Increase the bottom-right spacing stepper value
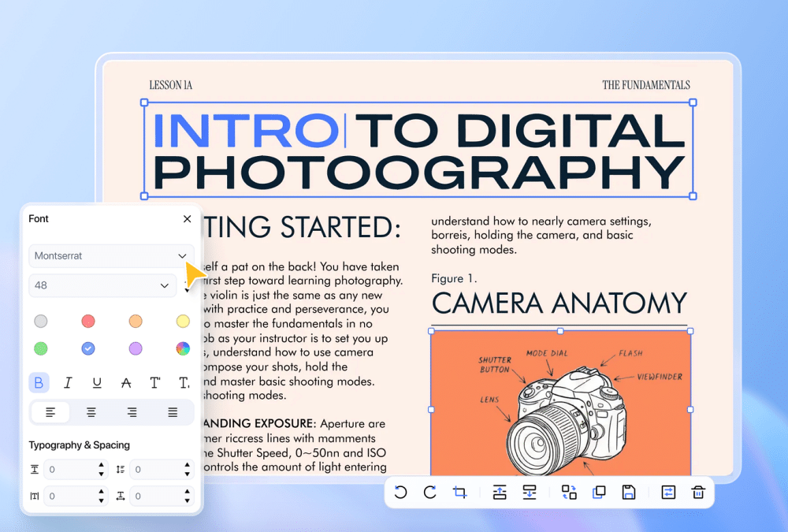Screen dimensions: 788x532 point(187,492)
